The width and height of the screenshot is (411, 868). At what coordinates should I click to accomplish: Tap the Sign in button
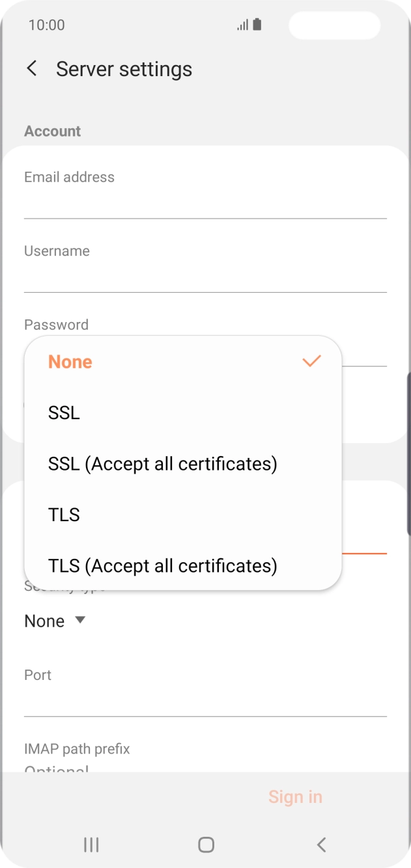pos(295,796)
